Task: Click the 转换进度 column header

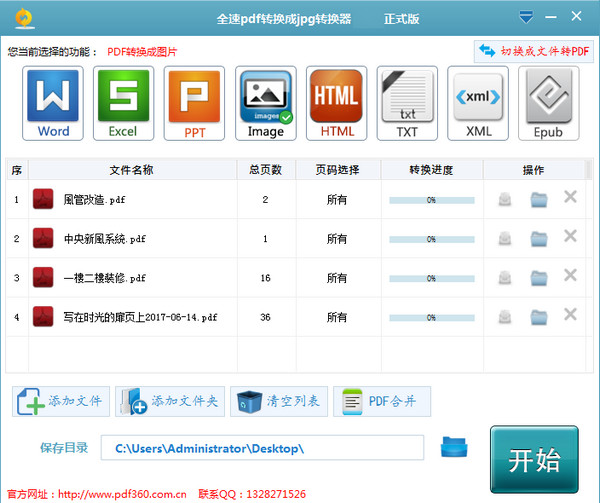Action: click(432, 170)
